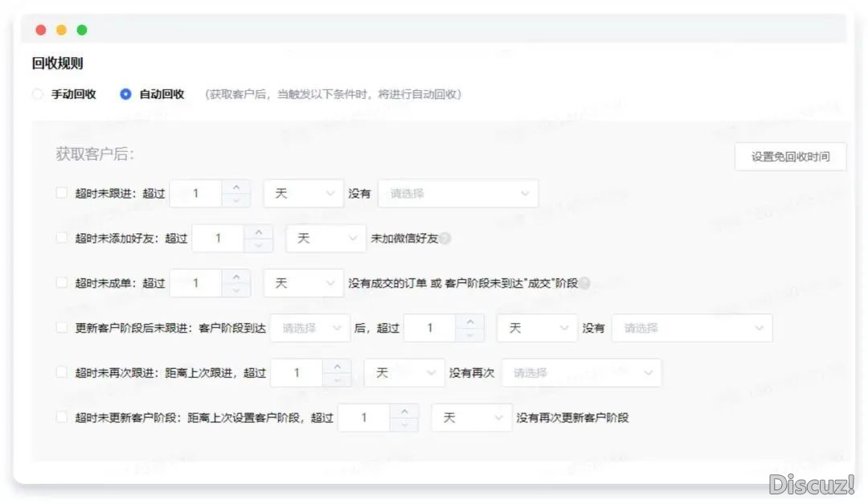Open the 请选择 dropdown in 超时未跟进 row
Screen dimensions: 868x504
[458, 193]
